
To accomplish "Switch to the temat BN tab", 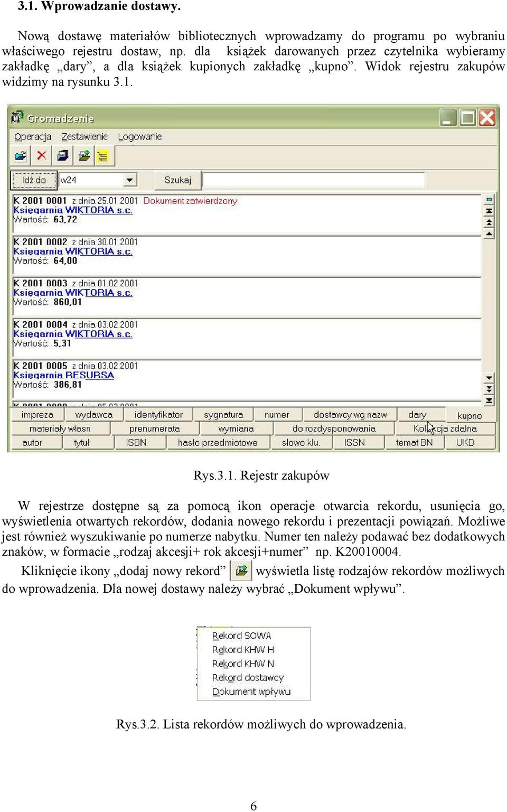I will click(415, 442).
